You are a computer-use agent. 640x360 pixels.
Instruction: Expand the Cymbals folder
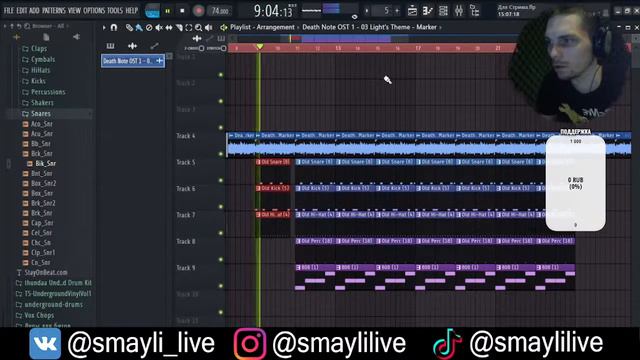[x=38, y=60]
